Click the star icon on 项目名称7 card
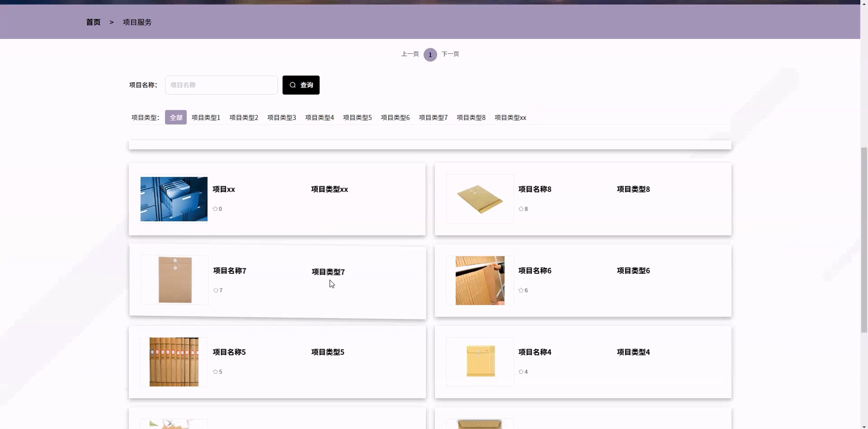This screenshot has width=868, height=429. 216,290
